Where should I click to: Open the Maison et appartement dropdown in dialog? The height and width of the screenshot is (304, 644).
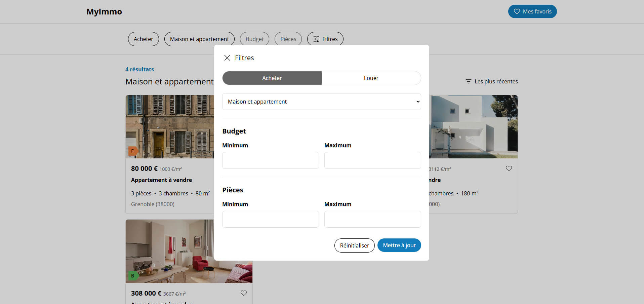pos(322,102)
